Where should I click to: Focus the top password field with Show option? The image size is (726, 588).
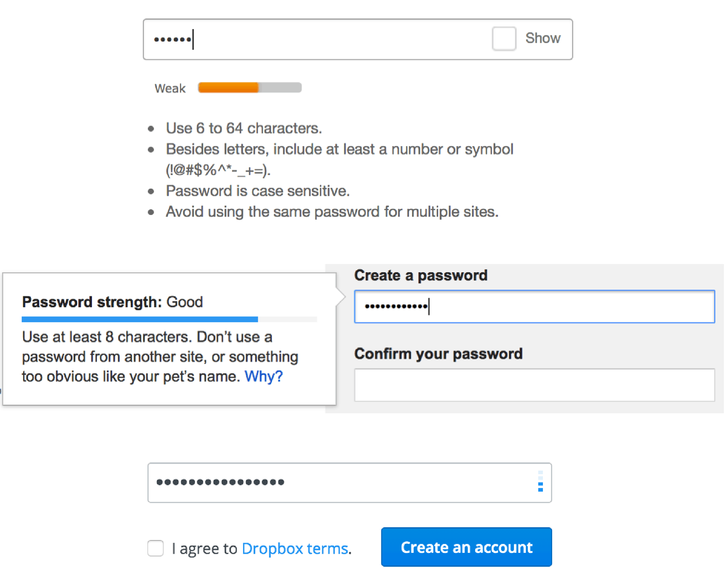coord(317,39)
